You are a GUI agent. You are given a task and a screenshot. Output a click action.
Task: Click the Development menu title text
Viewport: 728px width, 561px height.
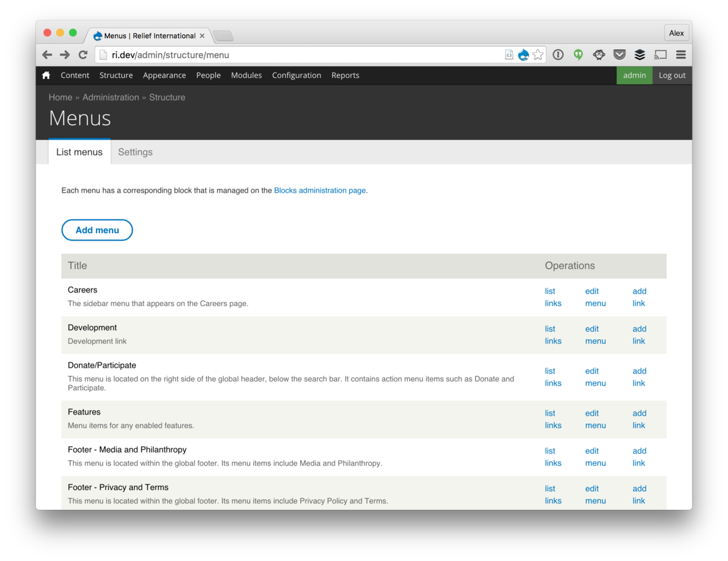click(92, 328)
